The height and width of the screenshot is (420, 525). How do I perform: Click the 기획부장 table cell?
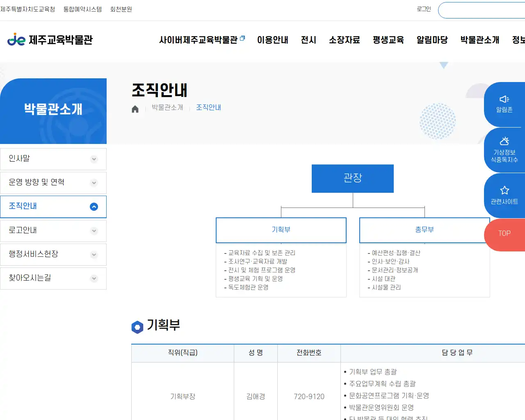click(x=183, y=397)
